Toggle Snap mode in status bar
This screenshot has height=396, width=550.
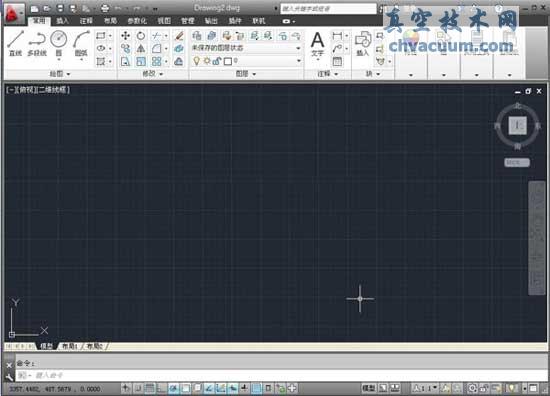[138, 388]
